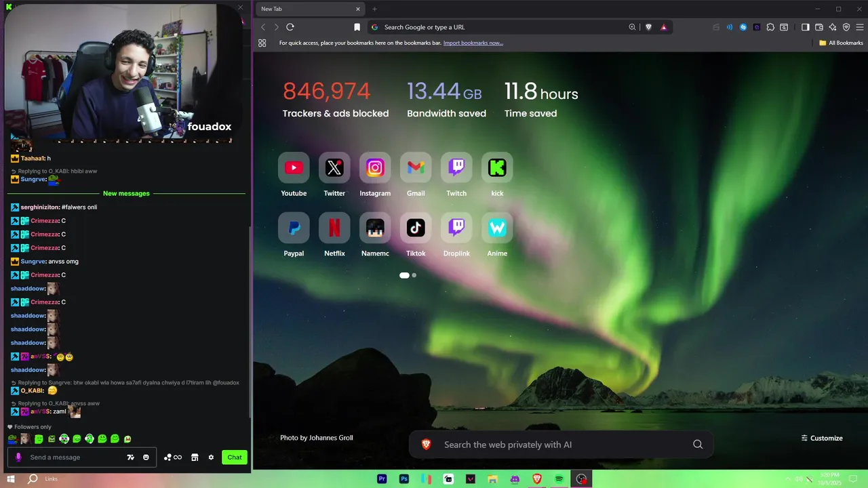Open the Paypal shortcut tile
The width and height of the screenshot is (868, 488).
(x=294, y=228)
